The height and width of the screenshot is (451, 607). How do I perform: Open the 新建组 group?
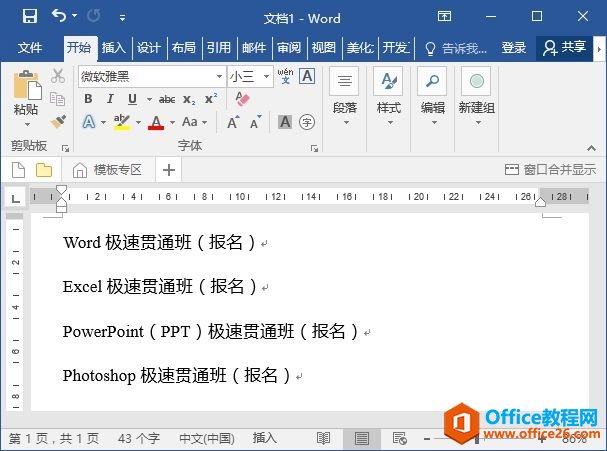pos(477,96)
